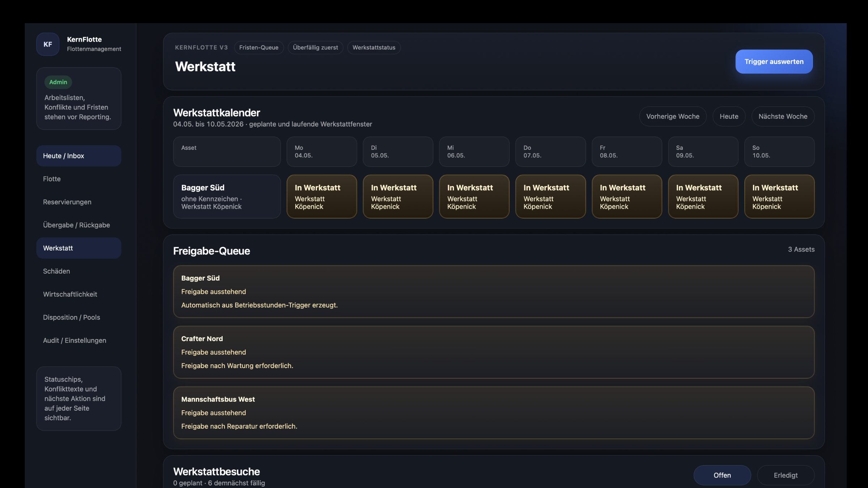The image size is (868, 488).
Task: Go to Vorherige Woche in calendar
Action: point(672,116)
